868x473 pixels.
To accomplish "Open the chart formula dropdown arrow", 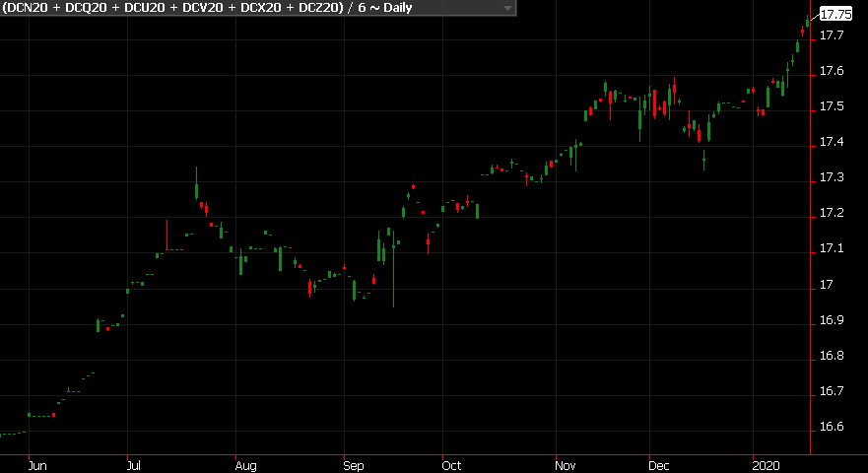I will pos(507,8).
